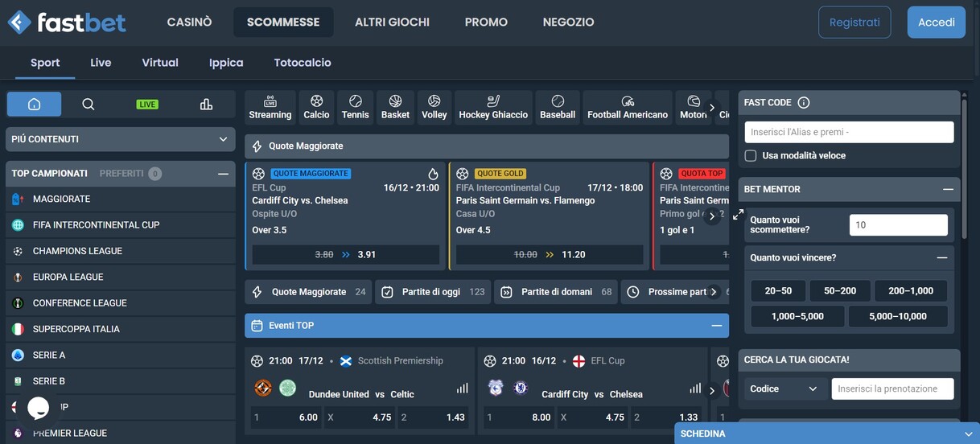
Task: Switch to the Virtual tab
Action: [160, 63]
